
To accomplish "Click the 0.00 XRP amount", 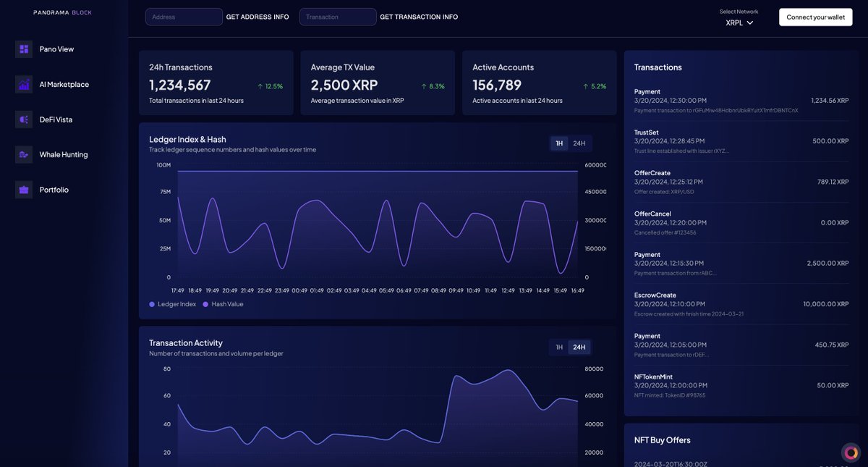I will tap(835, 222).
